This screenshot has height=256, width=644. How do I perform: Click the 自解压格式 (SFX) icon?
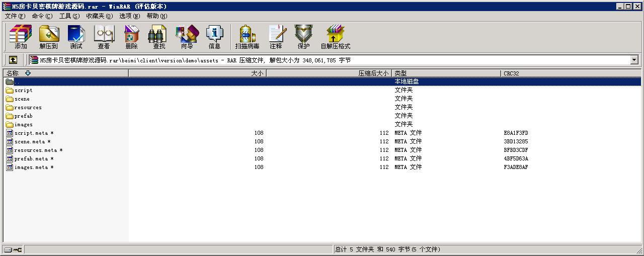(335, 37)
